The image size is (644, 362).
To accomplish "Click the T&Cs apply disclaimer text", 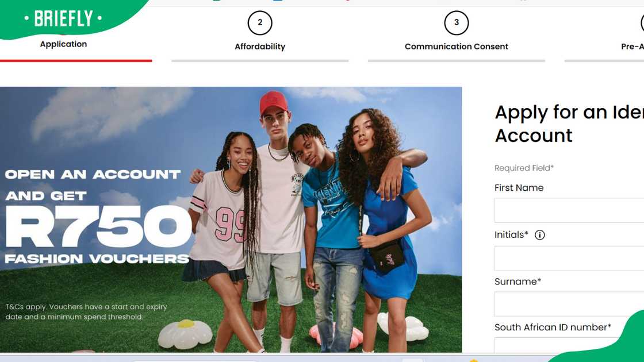I will [x=86, y=312].
